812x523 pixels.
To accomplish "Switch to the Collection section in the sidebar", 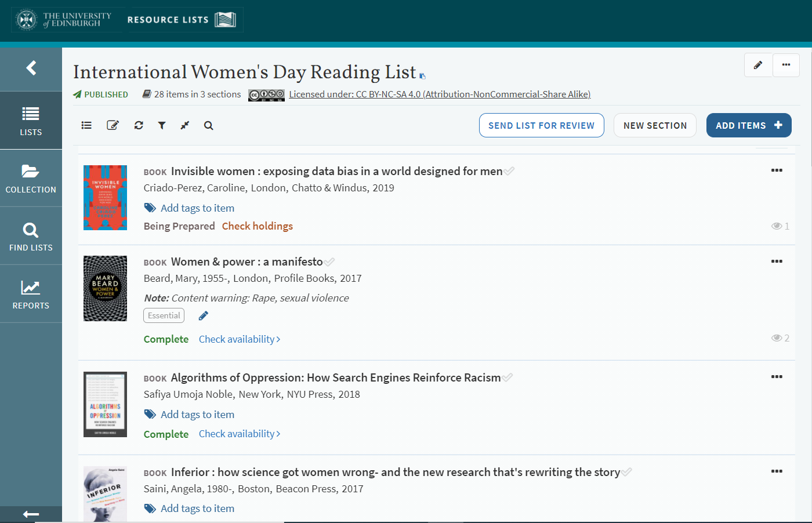I will tap(31, 179).
